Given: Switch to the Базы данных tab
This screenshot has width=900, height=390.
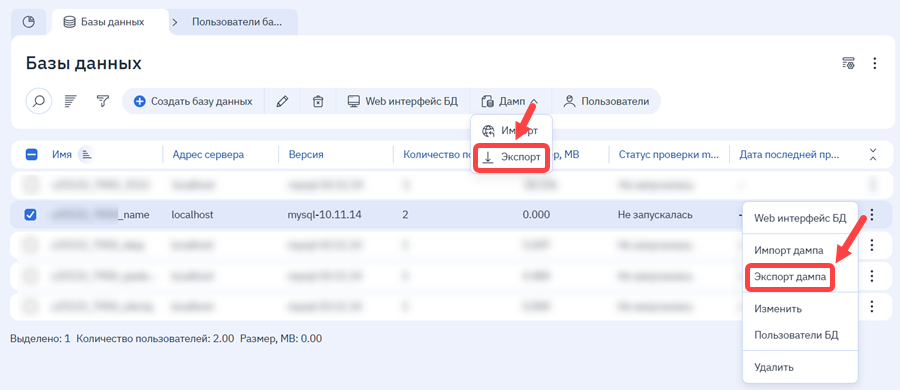Looking at the screenshot, I should click(x=110, y=22).
